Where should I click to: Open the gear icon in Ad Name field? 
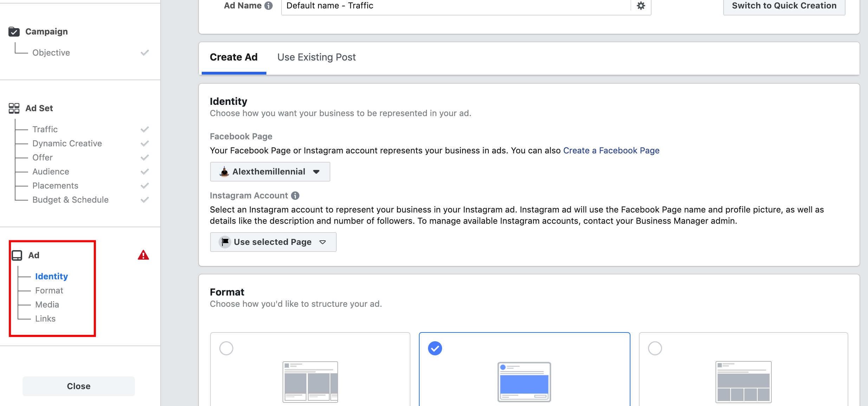[x=641, y=6]
